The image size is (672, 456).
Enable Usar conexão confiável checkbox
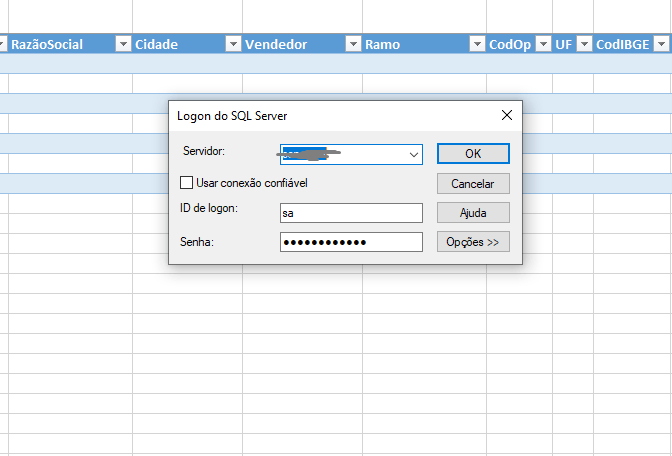click(x=186, y=183)
